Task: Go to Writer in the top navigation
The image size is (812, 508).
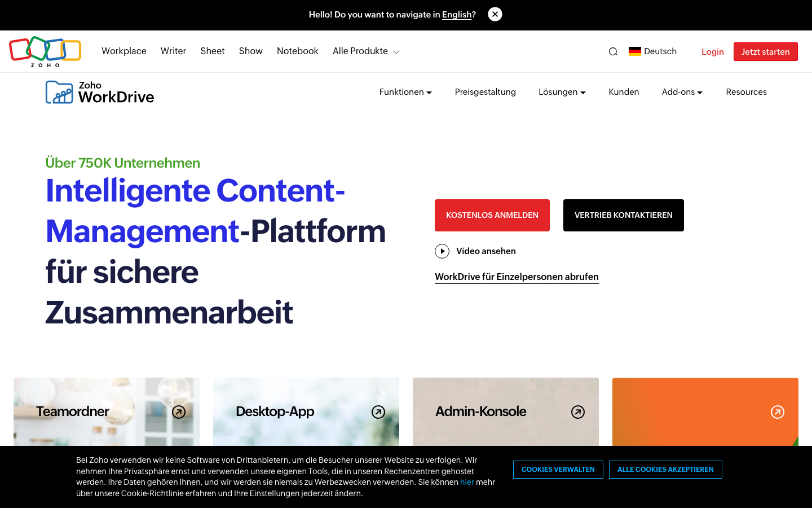Action: click(x=173, y=51)
